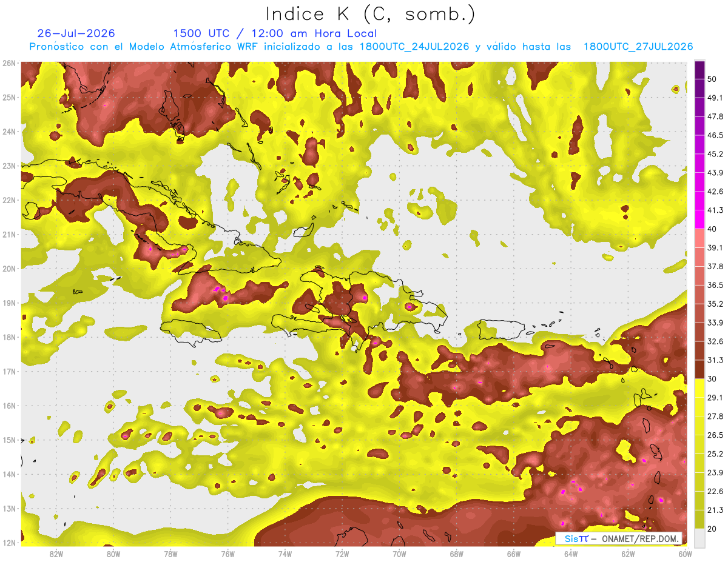Click the colorbar label "27.8"

click(715, 416)
